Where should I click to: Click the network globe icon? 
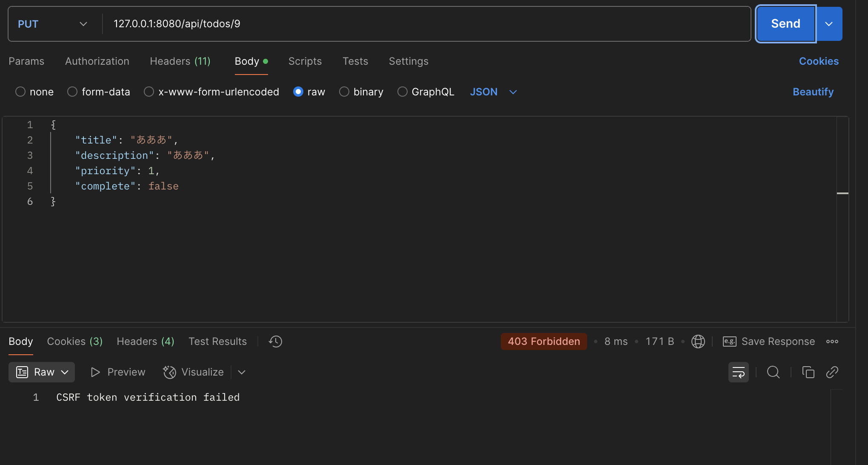coord(698,342)
